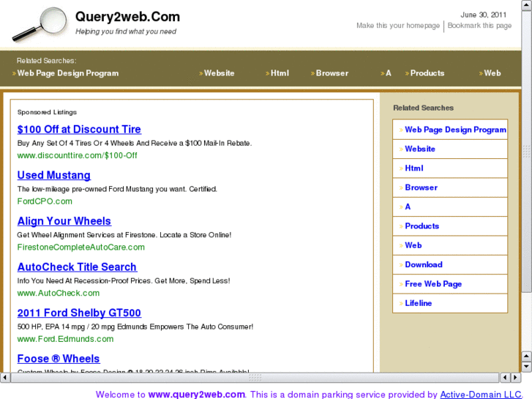Viewport: 532px width, 399px height.
Task: Open 'Foose ® Wheels' listing
Action: (59, 359)
